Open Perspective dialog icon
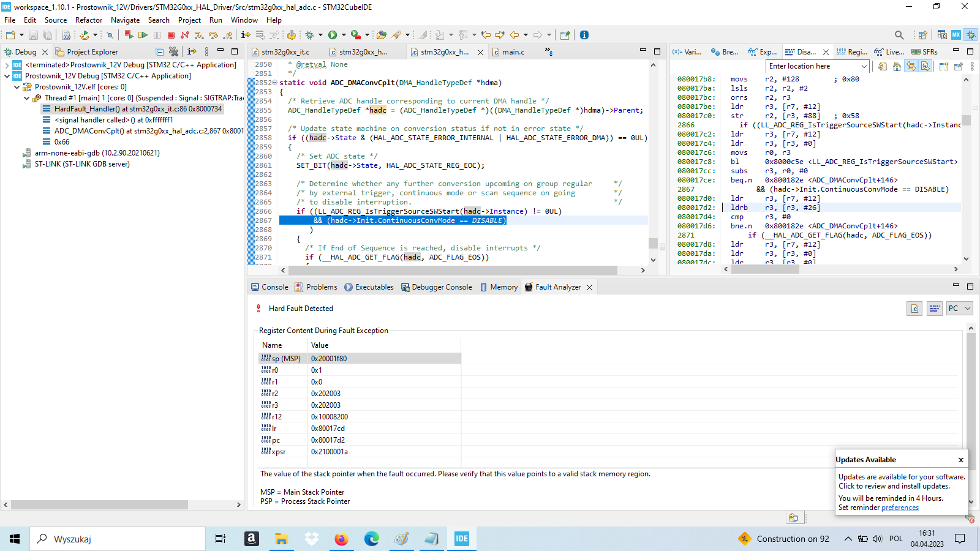 pos(922,35)
